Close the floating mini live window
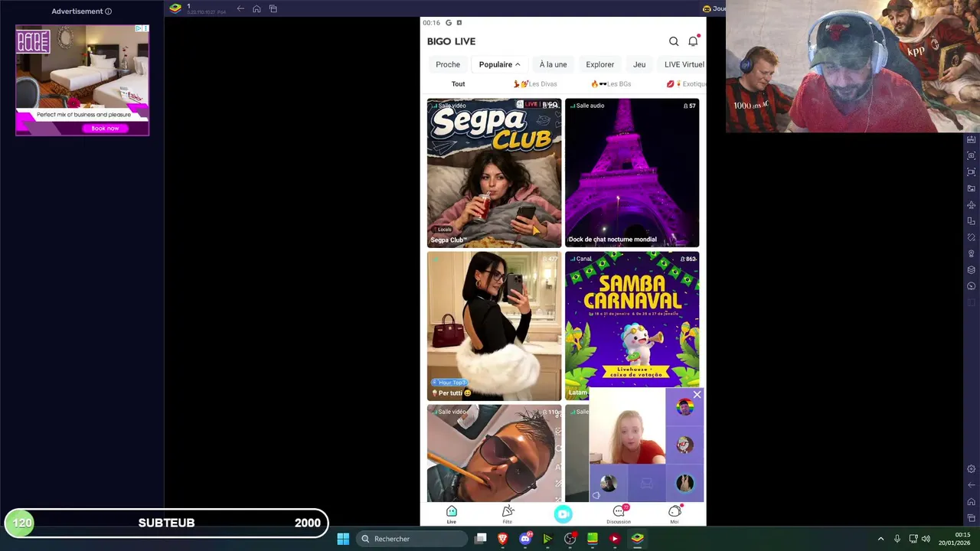The height and width of the screenshot is (551, 980). pos(697,394)
